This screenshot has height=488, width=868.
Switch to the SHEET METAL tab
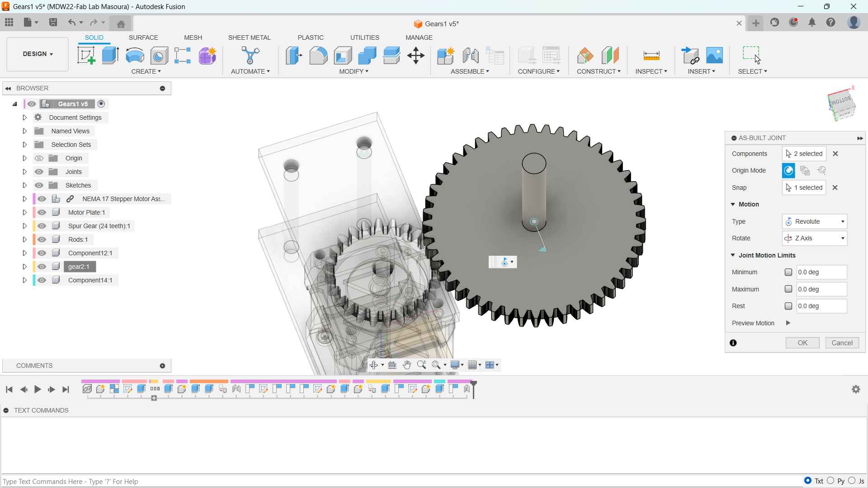click(x=250, y=38)
